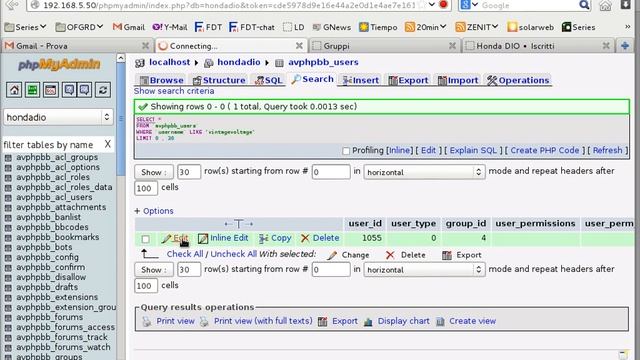Screen dimensions: 640x360
Task: Reload navigation frame icon
Action: [x=103, y=90]
